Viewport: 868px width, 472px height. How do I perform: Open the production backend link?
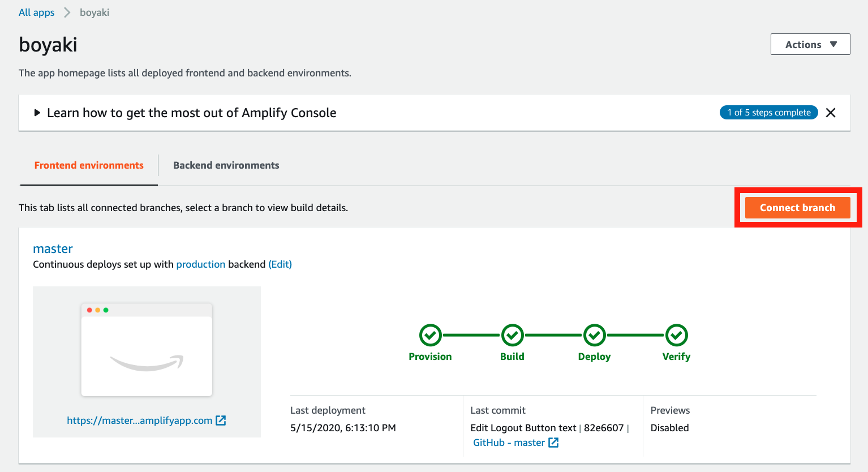pos(201,264)
